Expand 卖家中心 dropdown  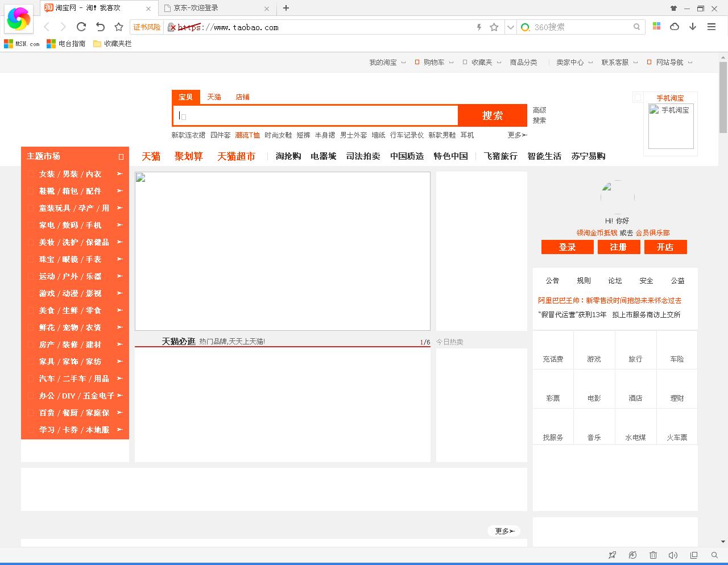574,63
